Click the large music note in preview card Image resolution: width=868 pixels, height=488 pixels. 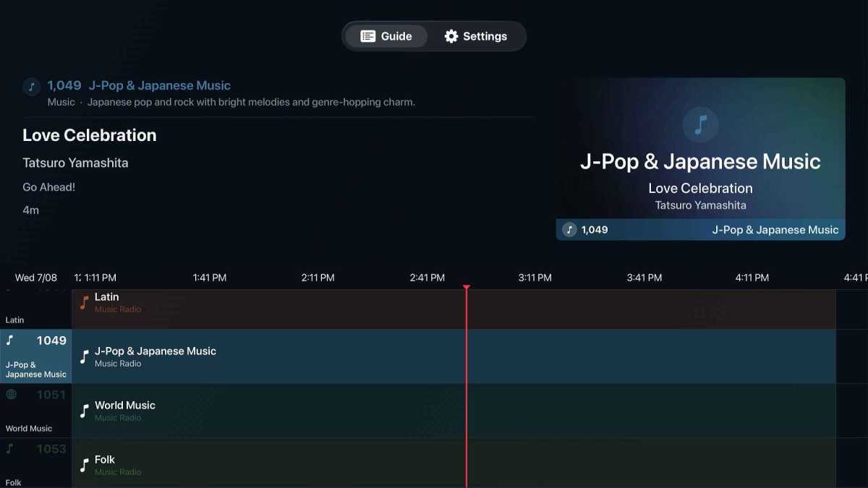pos(700,125)
